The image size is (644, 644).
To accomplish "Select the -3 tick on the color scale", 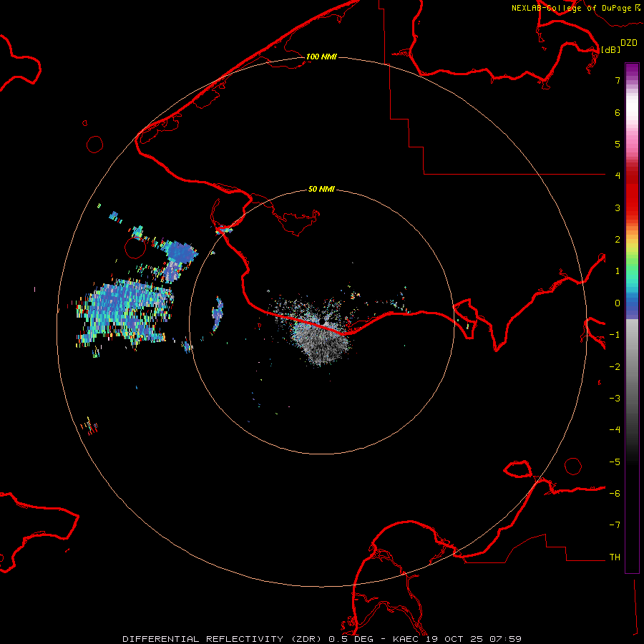I will (x=615, y=399).
